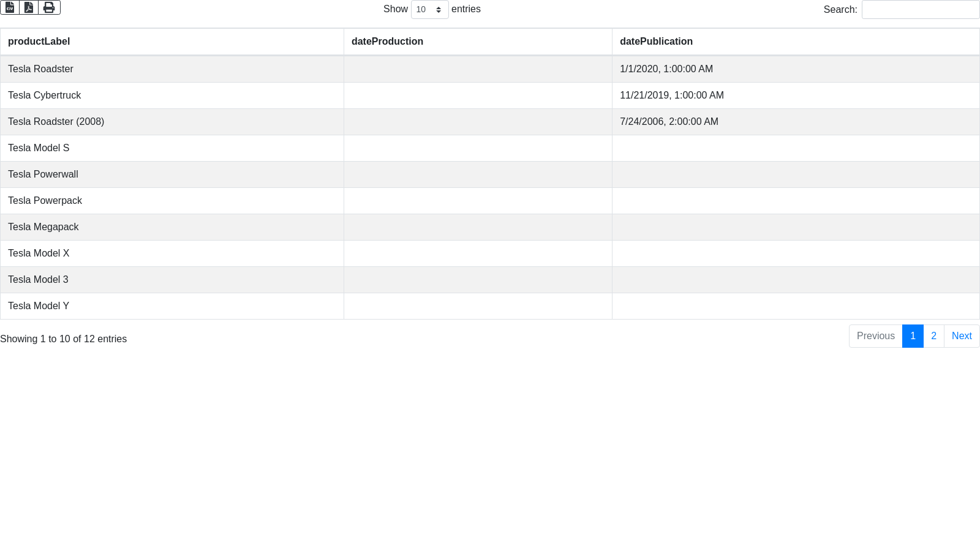The height and width of the screenshot is (551, 980).
Task: Sort by dateProduction column header
Action: 387,42
